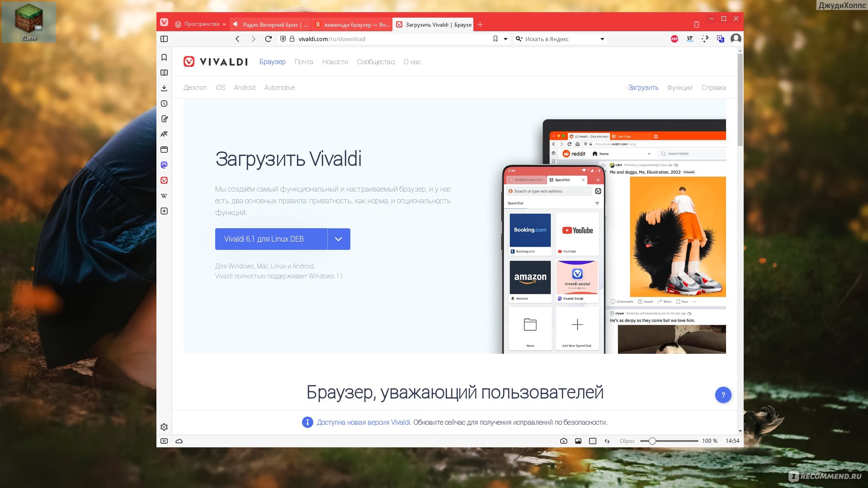Open the Window panel
868x488 pixels.
tap(164, 150)
